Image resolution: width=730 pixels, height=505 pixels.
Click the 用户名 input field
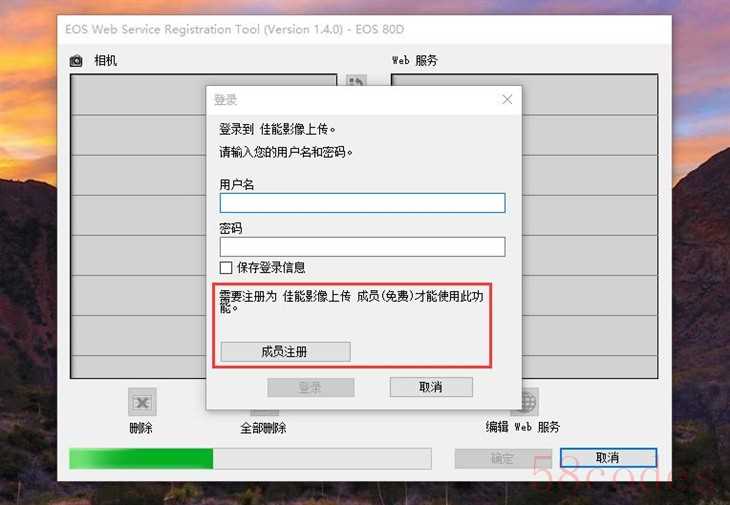point(362,203)
